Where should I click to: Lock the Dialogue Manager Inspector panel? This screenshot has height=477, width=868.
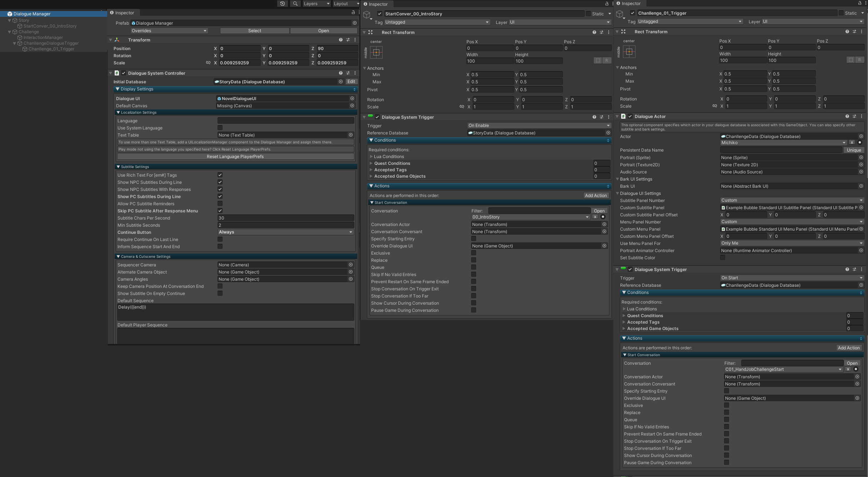pyautogui.click(x=353, y=13)
